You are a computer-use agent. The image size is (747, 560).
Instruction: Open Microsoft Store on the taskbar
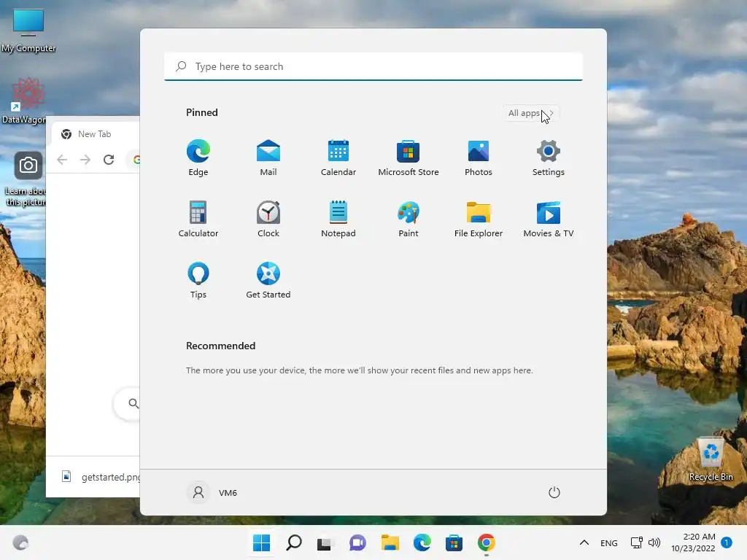(454, 542)
